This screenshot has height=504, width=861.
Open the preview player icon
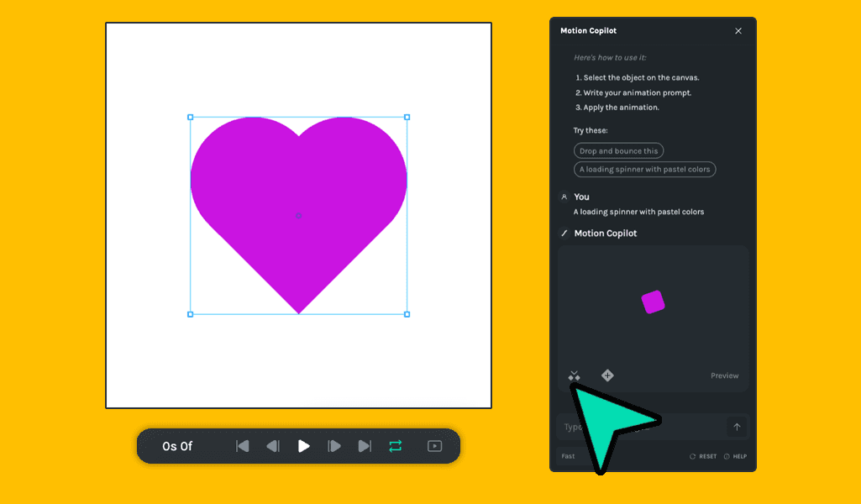[434, 446]
